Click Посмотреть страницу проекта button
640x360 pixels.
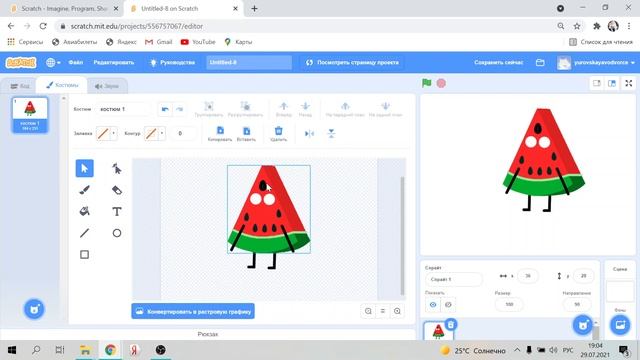coord(352,62)
